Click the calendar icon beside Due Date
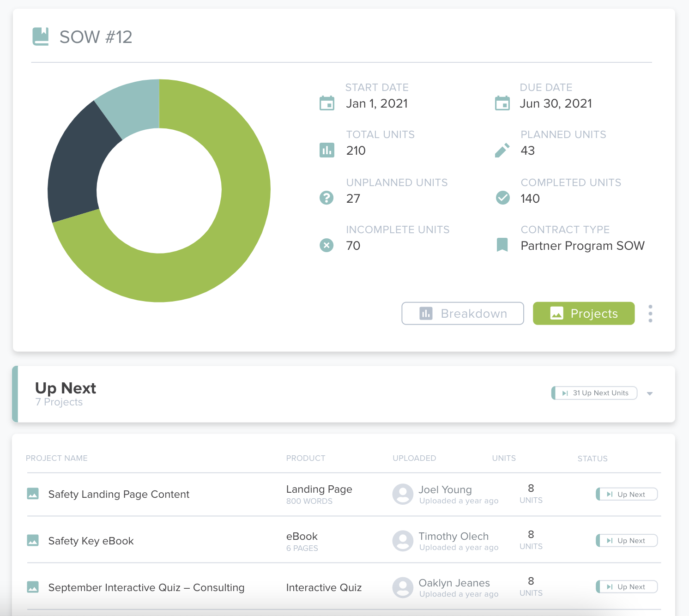689x616 pixels. click(x=502, y=103)
